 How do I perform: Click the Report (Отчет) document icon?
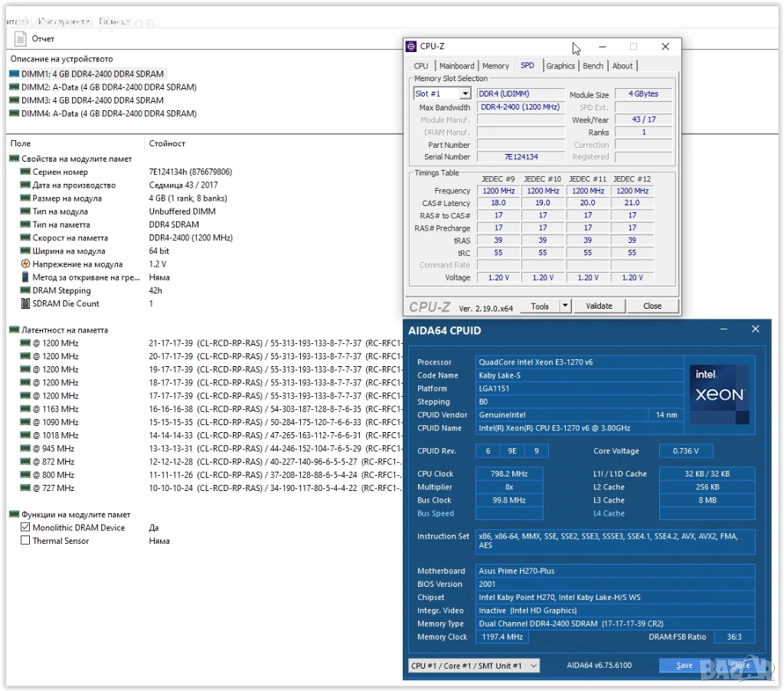pos(21,39)
